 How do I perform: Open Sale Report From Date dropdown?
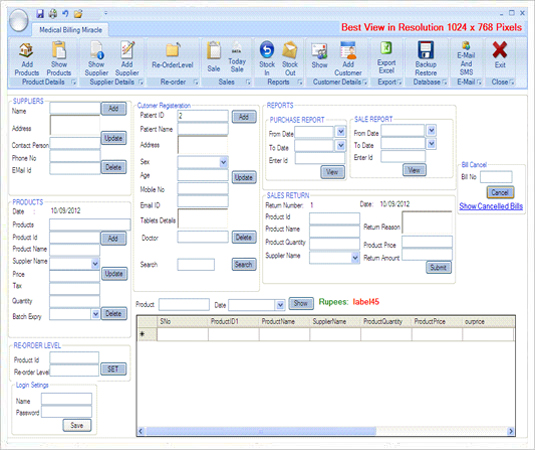pos(431,130)
